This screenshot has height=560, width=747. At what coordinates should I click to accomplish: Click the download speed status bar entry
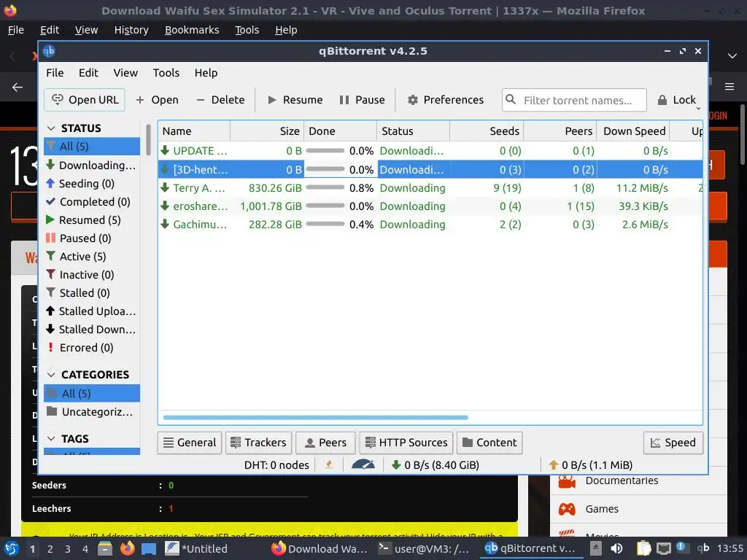click(436, 465)
